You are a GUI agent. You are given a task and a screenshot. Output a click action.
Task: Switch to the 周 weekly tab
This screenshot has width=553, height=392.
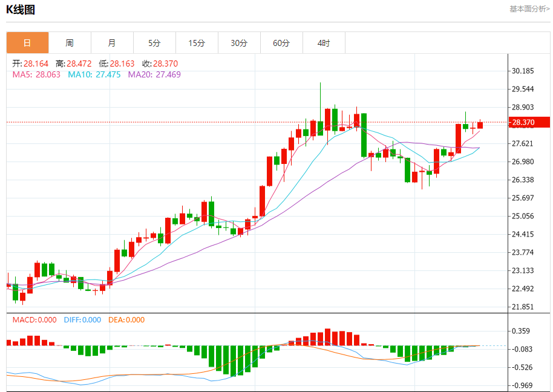pyautogui.click(x=70, y=43)
